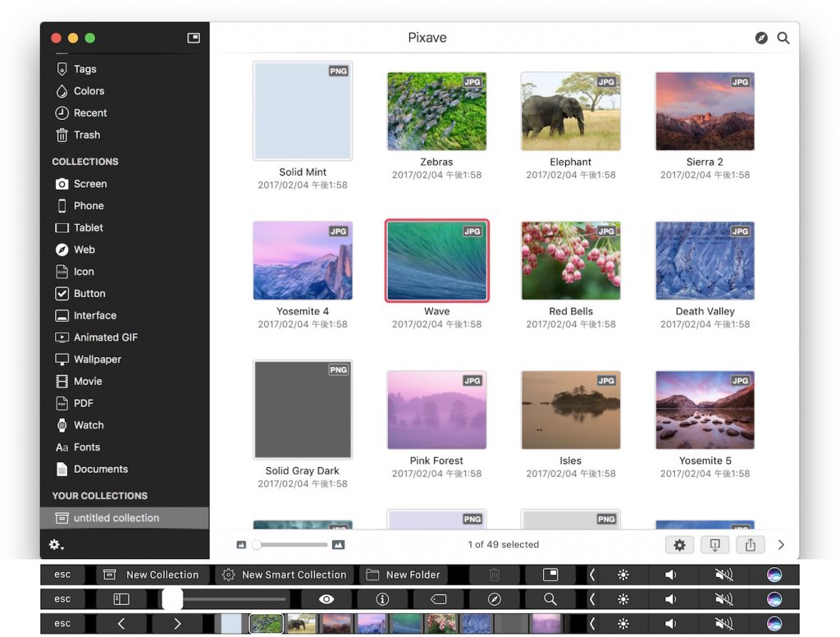The image size is (840, 637).
Task: Open search with the magnifier icon
Action: coord(783,38)
